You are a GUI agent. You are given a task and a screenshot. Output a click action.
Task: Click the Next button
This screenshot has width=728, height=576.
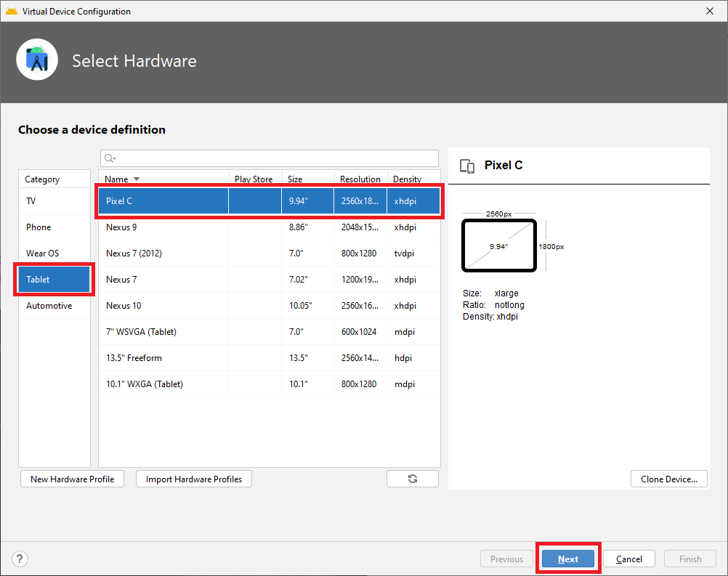[x=568, y=559]
